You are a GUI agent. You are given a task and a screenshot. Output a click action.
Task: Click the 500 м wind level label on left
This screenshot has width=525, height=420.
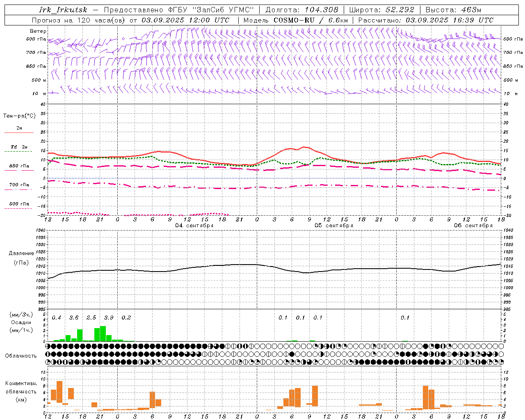pos(39,80)
